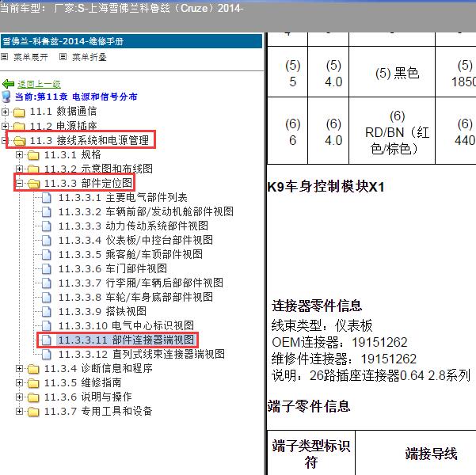The width and height of the screenshot is (476, 475).
Task: Click the 端子类型标识符 table header
Action: coord(310,454)
